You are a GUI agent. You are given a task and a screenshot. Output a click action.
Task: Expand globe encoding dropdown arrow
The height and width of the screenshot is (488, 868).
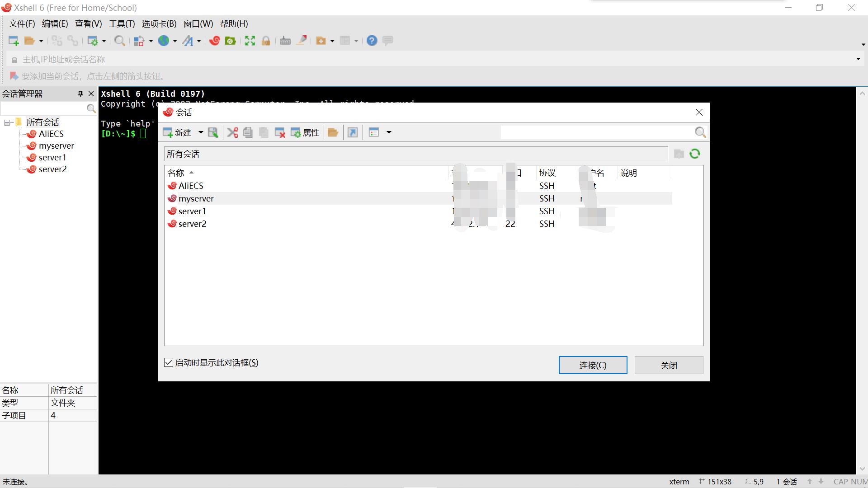(x=175, y=41)
